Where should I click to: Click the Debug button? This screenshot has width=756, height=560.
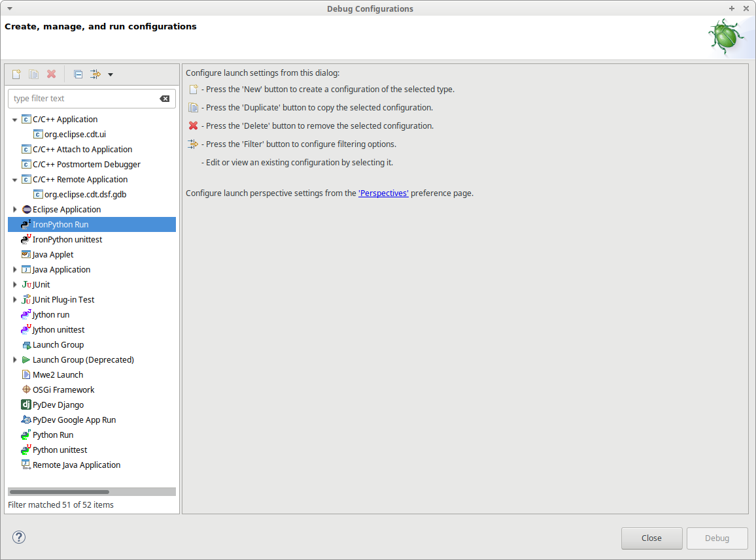717,538
